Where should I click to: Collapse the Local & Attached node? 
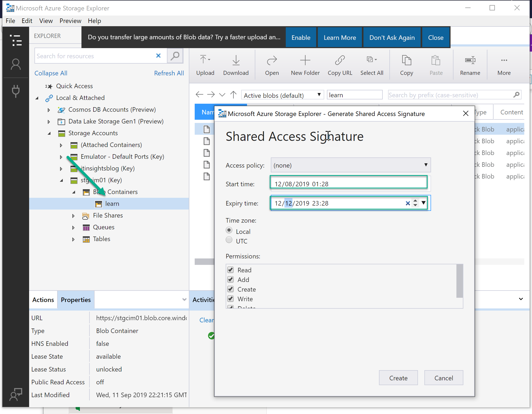coord(37,98)
